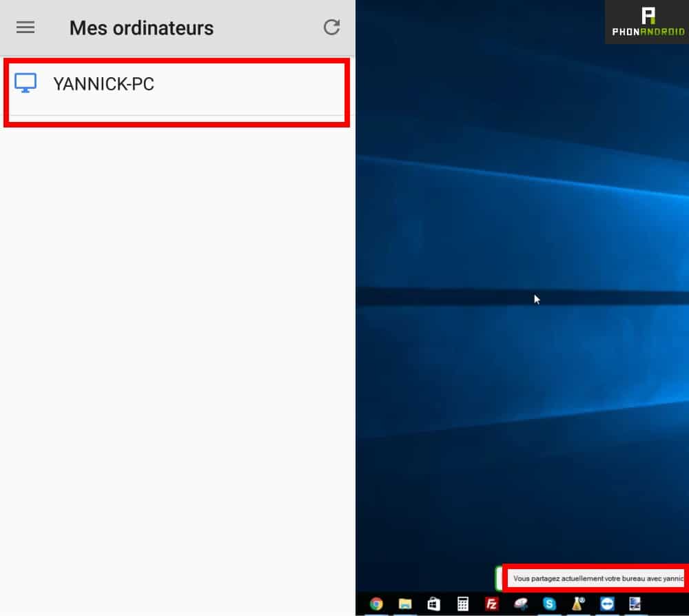Screen dimensions: 689x616
Task: Open File Explorer from the taskbar
Action: click(x=405, y=604)
